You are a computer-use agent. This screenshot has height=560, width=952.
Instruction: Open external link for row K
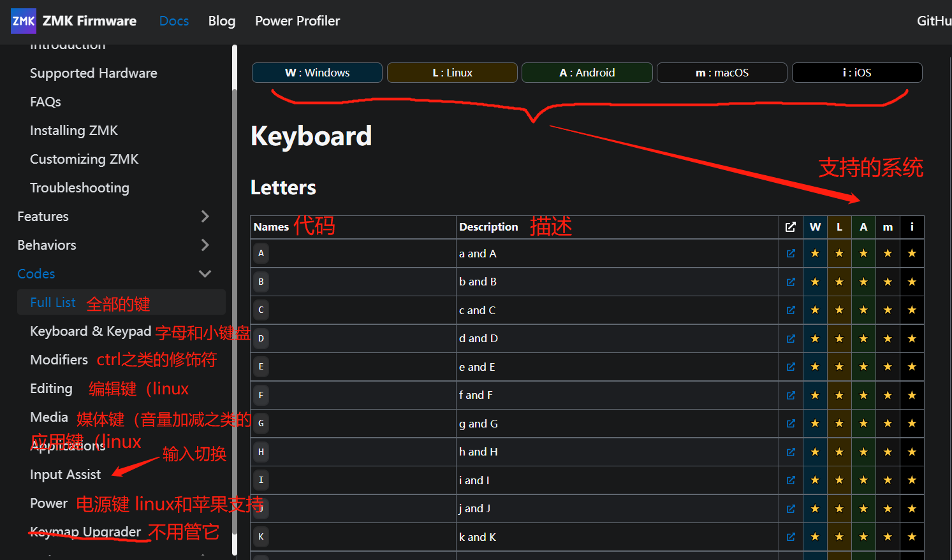[791, 537]
